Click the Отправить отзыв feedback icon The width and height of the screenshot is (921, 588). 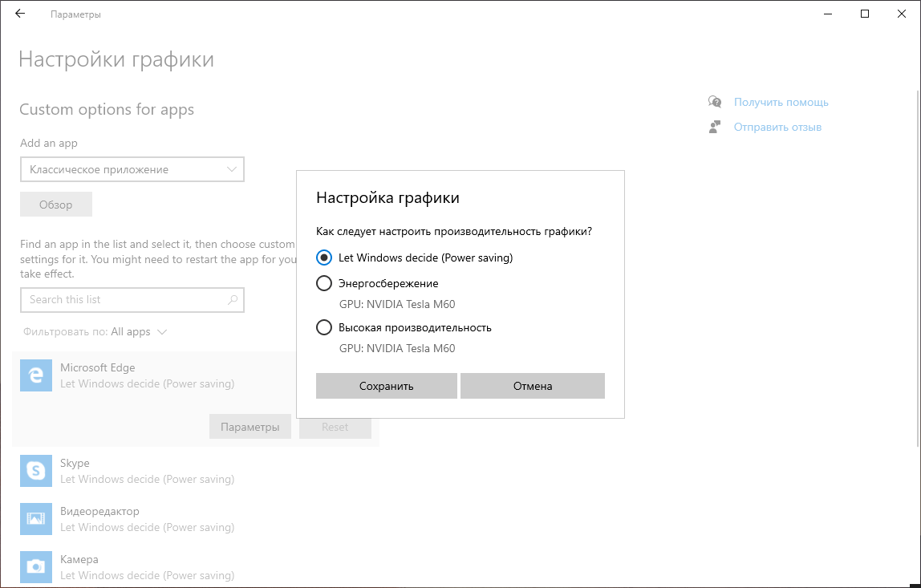[x=715, y=127]
